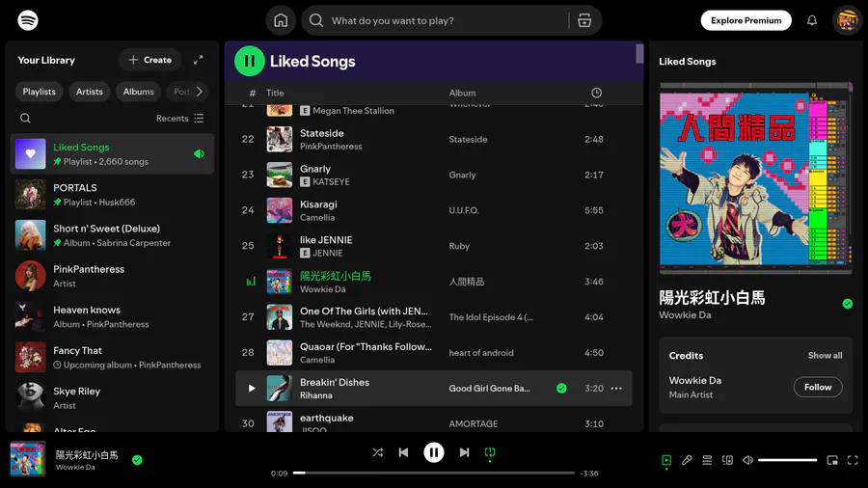This screenshot has height=488, width=868.
Task: Connect to a device icon
Action: (x=727, y=460)
